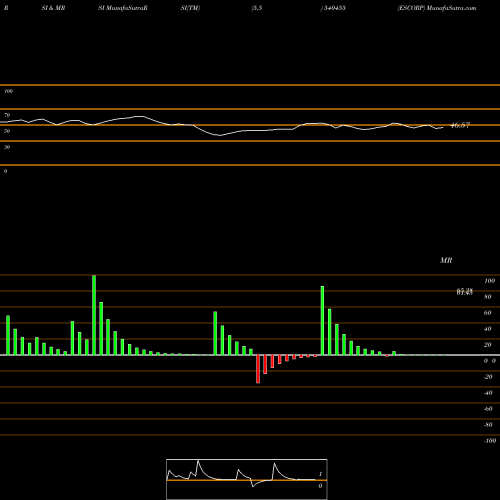The image size is (500, 500).
Task: Click the white RSI line at its lowest dip
Action: tap(219, 135)
